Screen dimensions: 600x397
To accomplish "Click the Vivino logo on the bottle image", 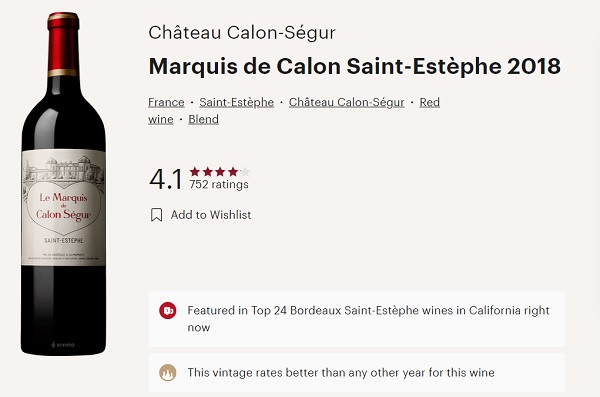I will [x=63, y=345].
